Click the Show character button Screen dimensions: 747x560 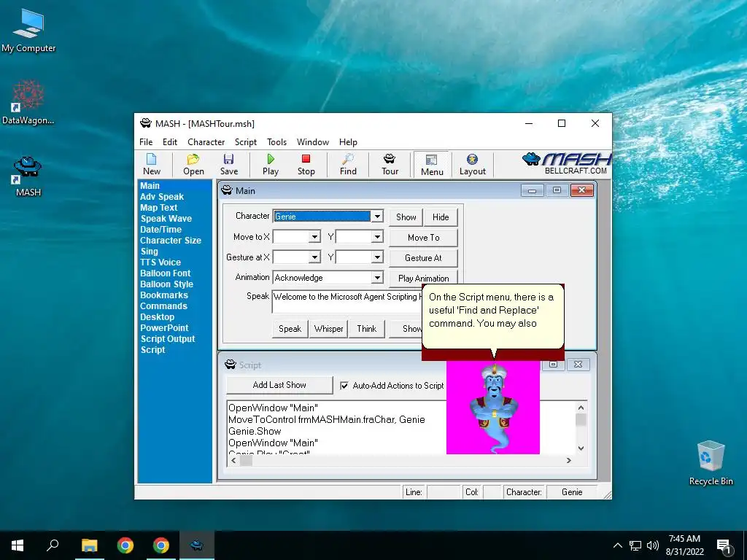406,217
